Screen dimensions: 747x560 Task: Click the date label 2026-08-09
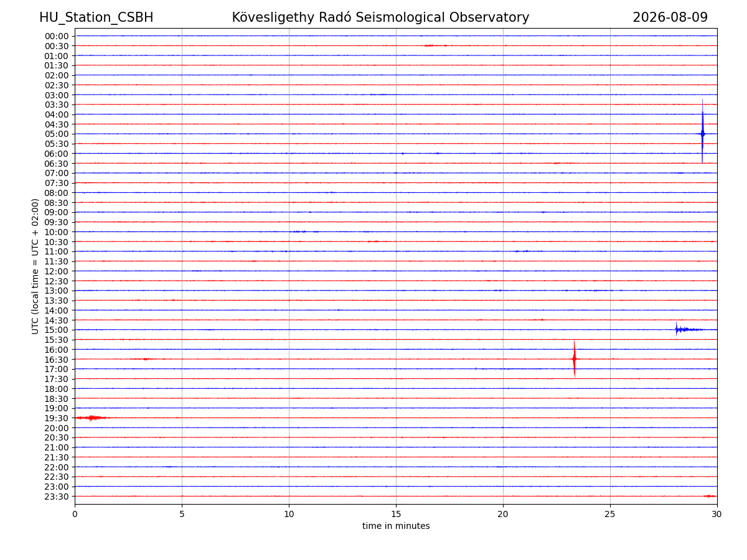pos(670,18)
